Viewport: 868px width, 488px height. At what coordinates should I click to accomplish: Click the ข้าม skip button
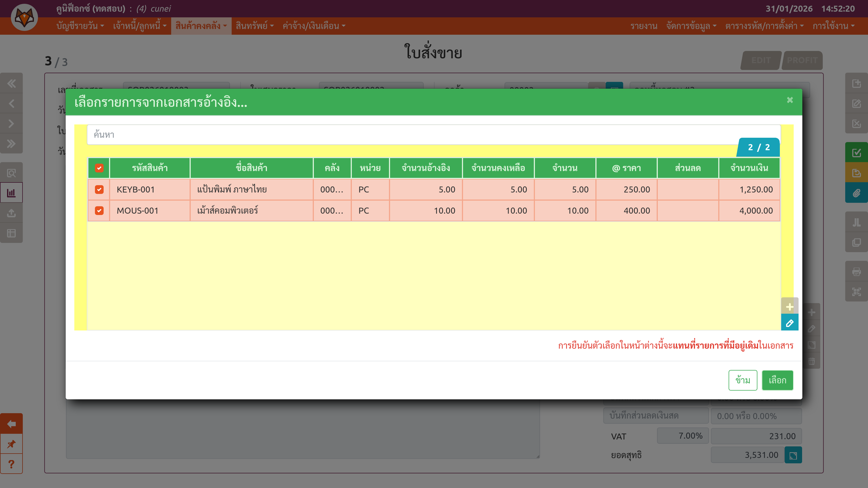pyautogui.click(x=743, y=380)
